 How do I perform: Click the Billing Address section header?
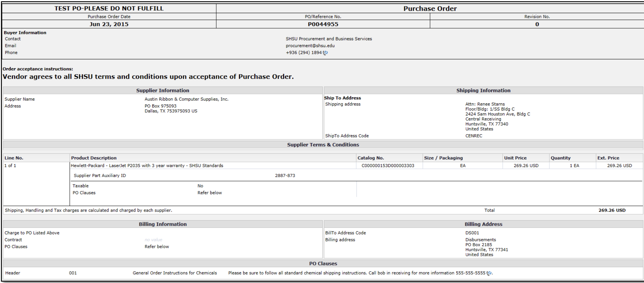click(483, 224)
